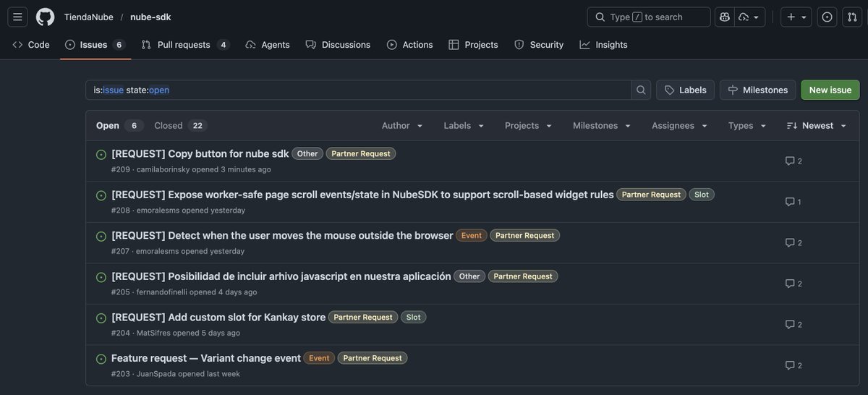Expand the Types filter dropdown

748,126
